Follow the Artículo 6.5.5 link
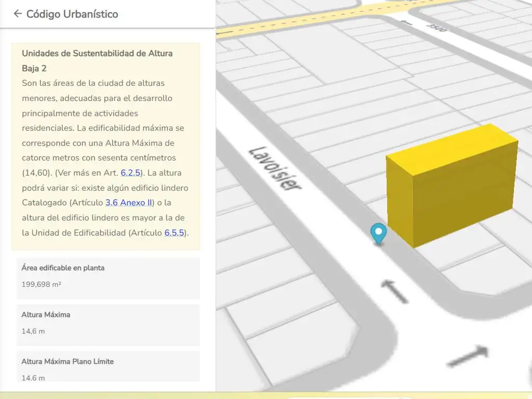Screen dimensions: 532x399 click(175, 233)
